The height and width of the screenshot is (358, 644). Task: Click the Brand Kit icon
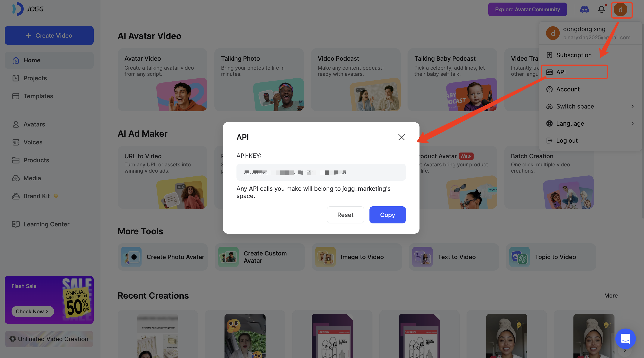click(x=16, y=196)
